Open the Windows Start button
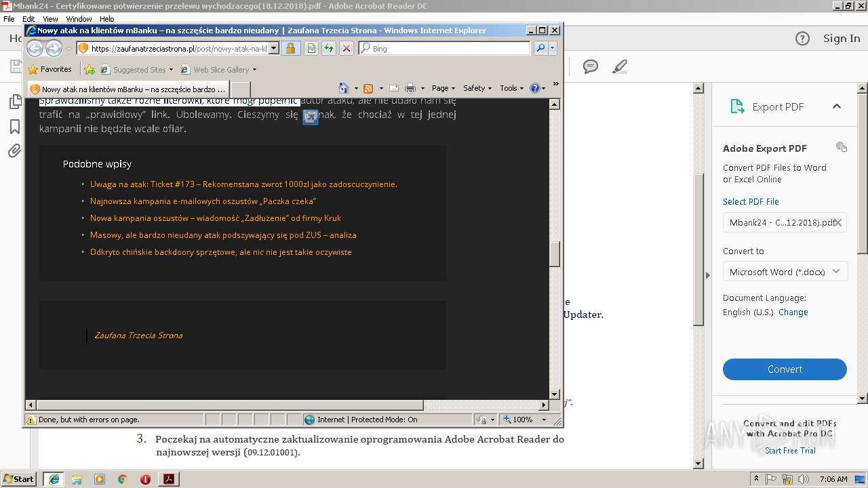The width and height of the screenshot is (868, 488). pyautogui.click(x=18, y=479)
